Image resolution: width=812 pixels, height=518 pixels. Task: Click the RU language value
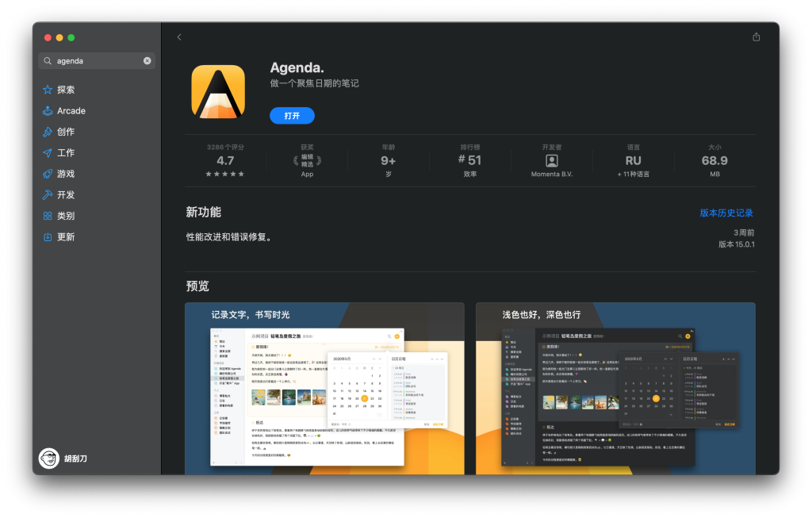coord(633,160)
